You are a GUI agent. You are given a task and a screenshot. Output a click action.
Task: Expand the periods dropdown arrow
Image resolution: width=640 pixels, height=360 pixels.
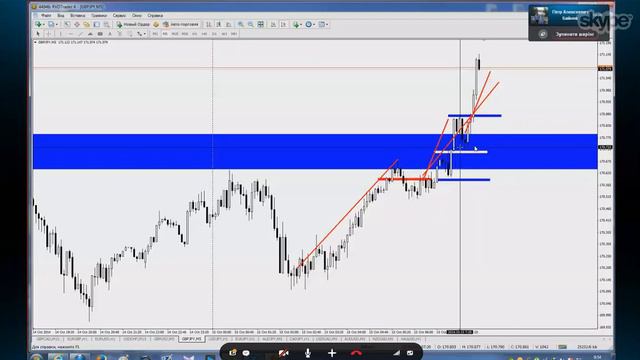click(314, 24)
